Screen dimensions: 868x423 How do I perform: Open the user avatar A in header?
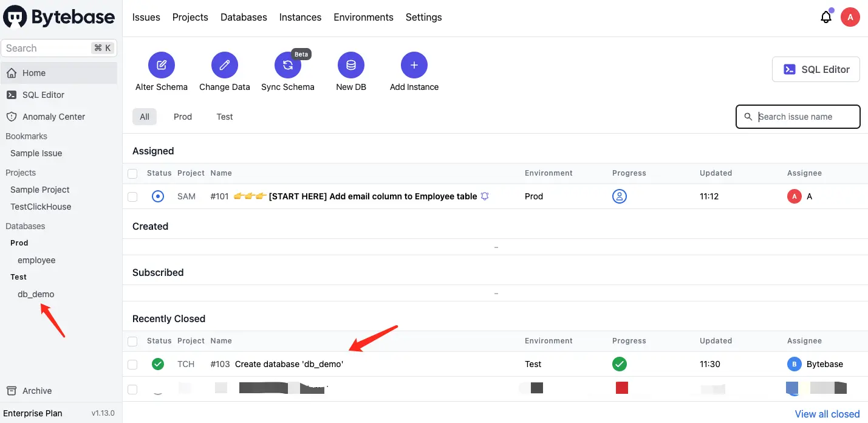point(850,17)
